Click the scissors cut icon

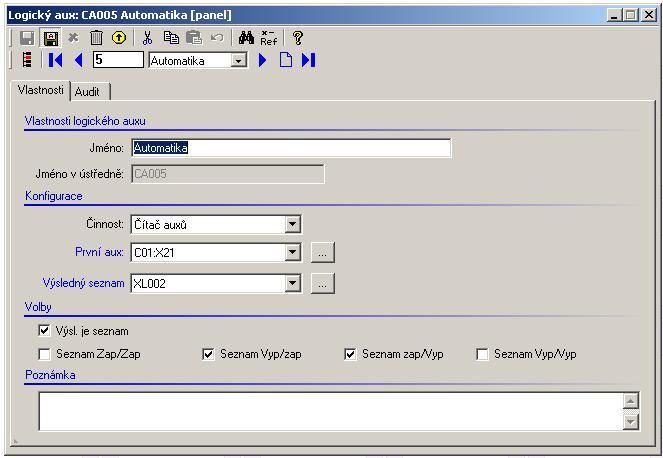tap(147, 38)
